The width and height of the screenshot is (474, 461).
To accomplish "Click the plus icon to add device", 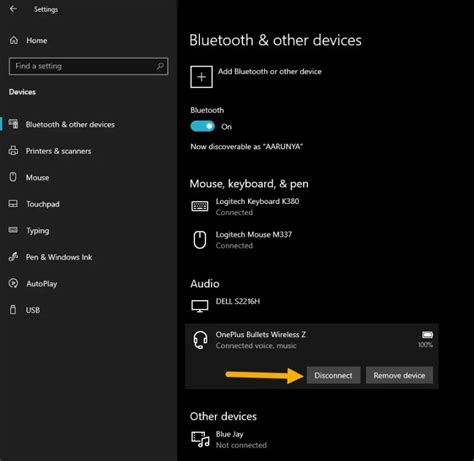I will (201, 77).
